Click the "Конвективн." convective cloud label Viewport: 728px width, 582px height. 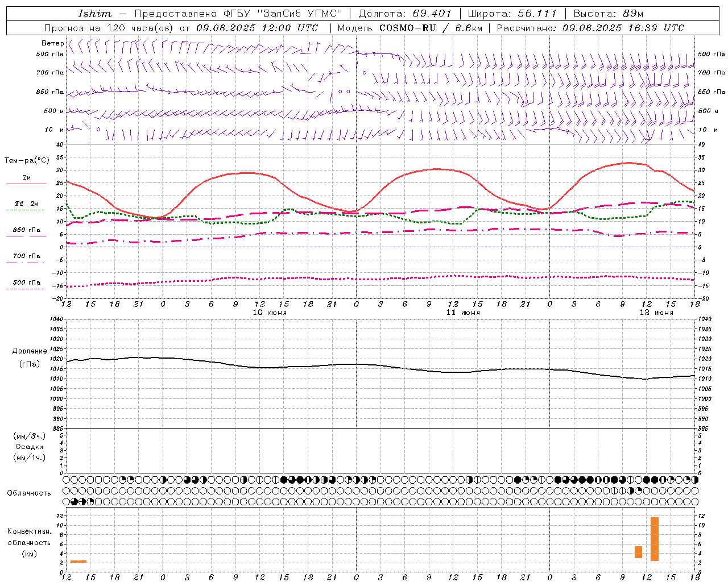click(30, 531)
